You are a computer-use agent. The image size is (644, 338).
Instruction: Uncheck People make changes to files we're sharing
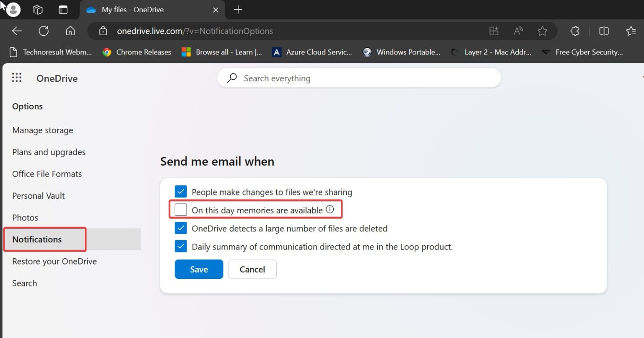[x=181, y=191]
